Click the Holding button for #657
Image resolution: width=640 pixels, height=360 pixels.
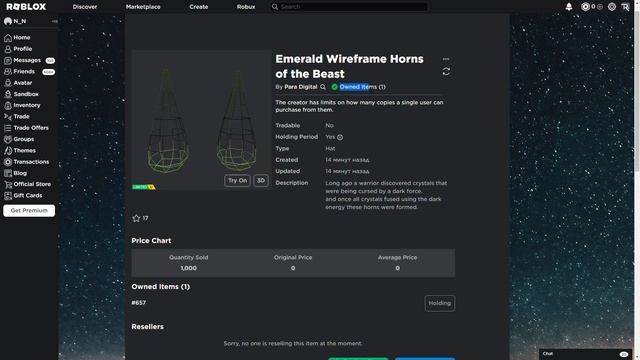(440, 303)
